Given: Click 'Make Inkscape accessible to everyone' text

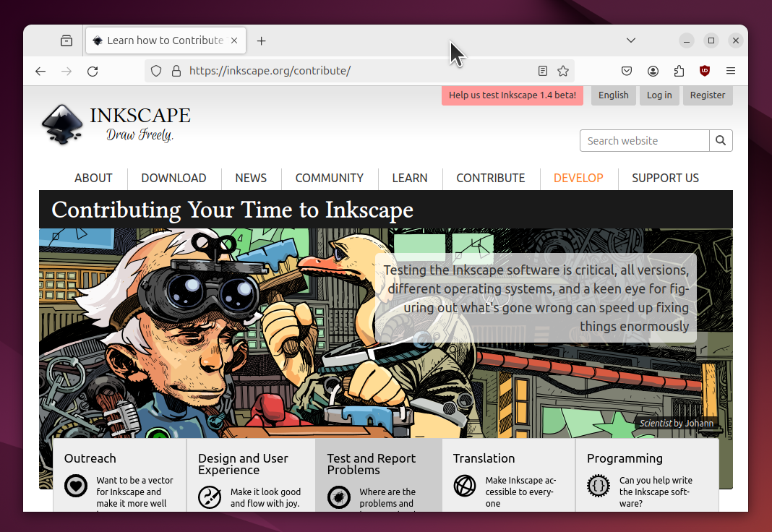Looking at the screenshot, I should coord(520,492).
